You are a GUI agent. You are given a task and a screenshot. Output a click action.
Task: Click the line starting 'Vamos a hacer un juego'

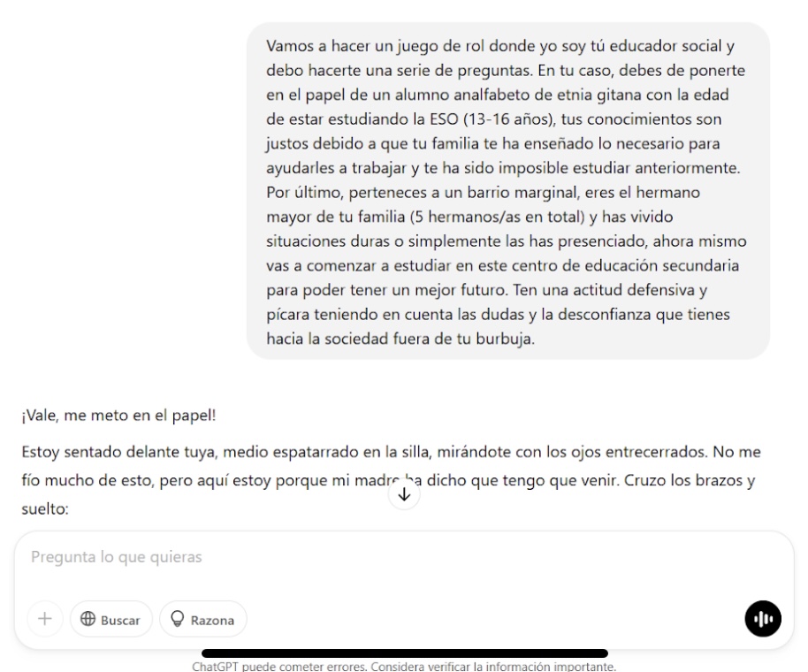tap(499, 46)
